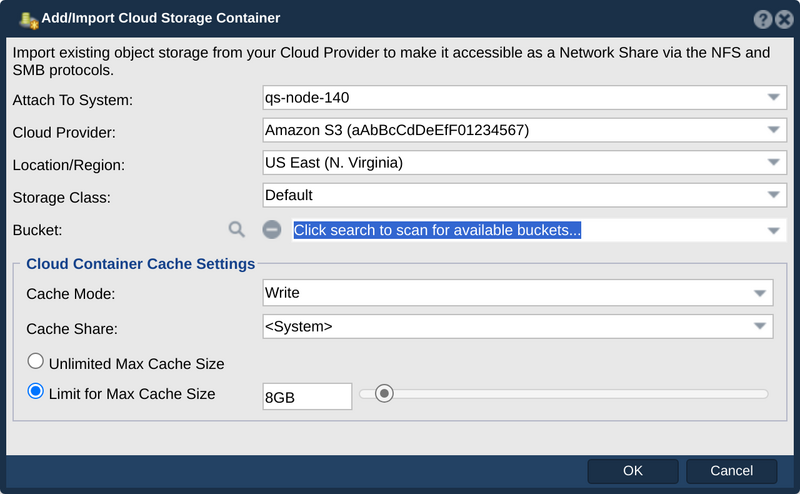Open the help question mark icon
800x494 pixels.
763,19
